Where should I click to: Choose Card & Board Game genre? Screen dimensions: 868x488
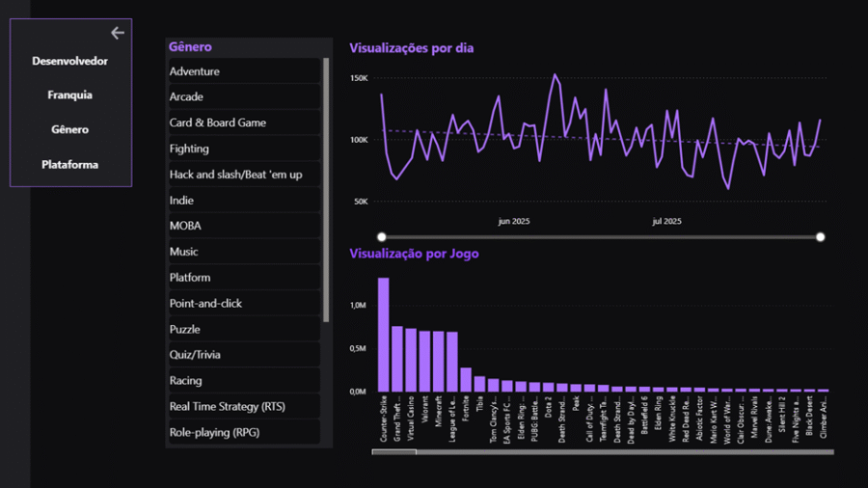pos(243,123)
